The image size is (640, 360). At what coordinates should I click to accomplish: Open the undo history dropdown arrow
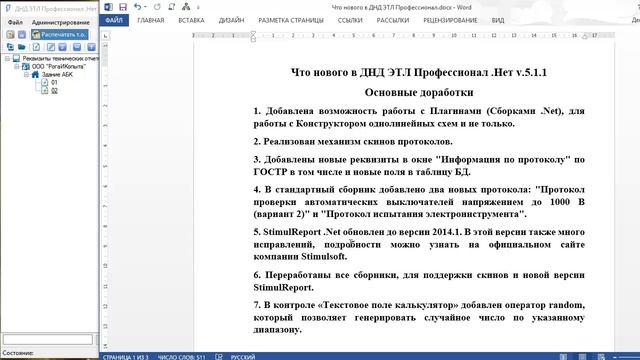[146, 7]
